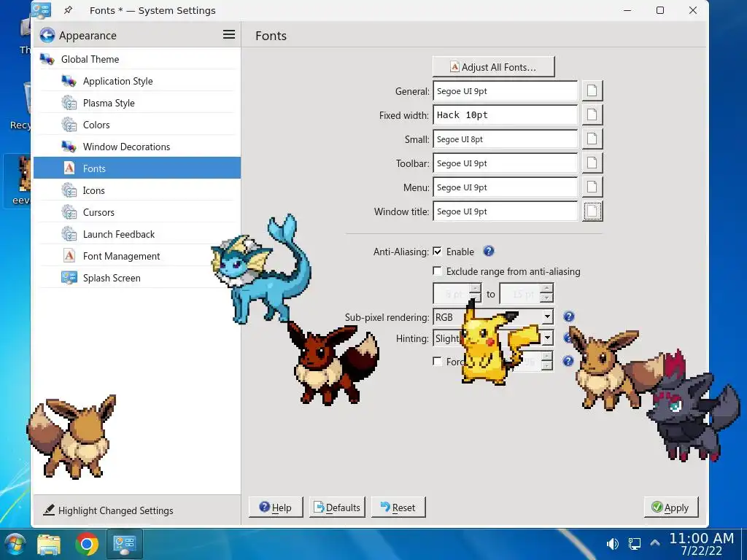The width and height of the screenshot is (747, 560).
Task: Click help icon beside Anti-Aliasing Enable
Action: [488, 251]
